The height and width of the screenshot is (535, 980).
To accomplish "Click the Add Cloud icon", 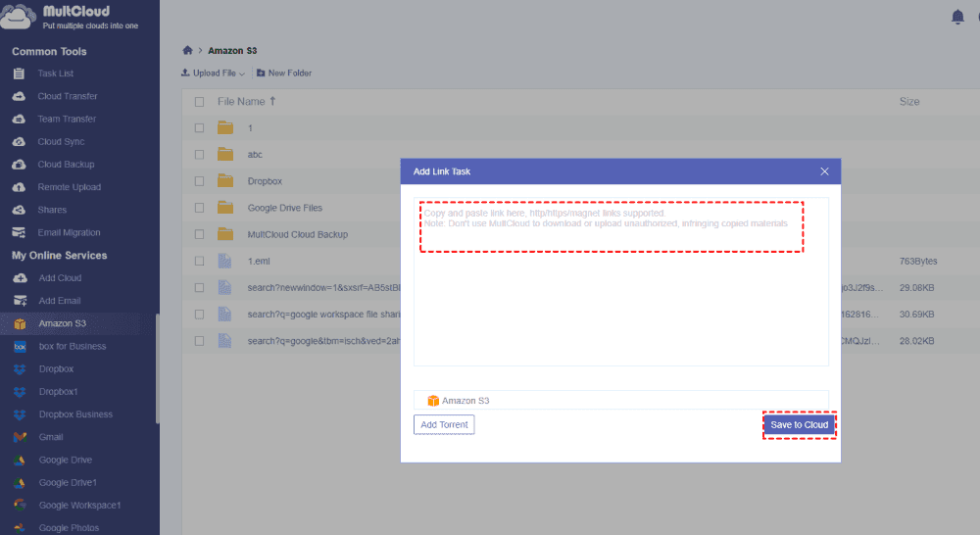I will pyautogui.click(x=20, y=278).
